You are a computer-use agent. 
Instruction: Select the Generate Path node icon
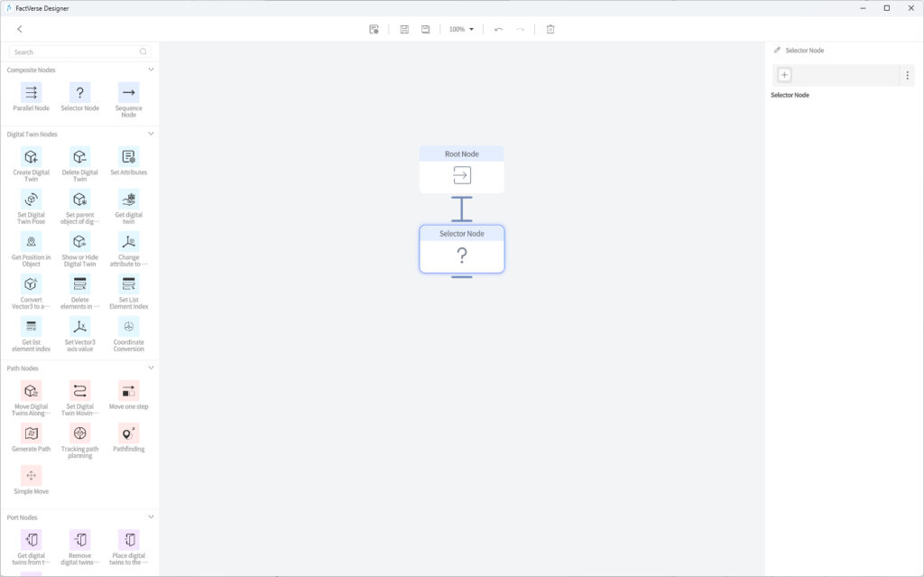click(32, 433)
